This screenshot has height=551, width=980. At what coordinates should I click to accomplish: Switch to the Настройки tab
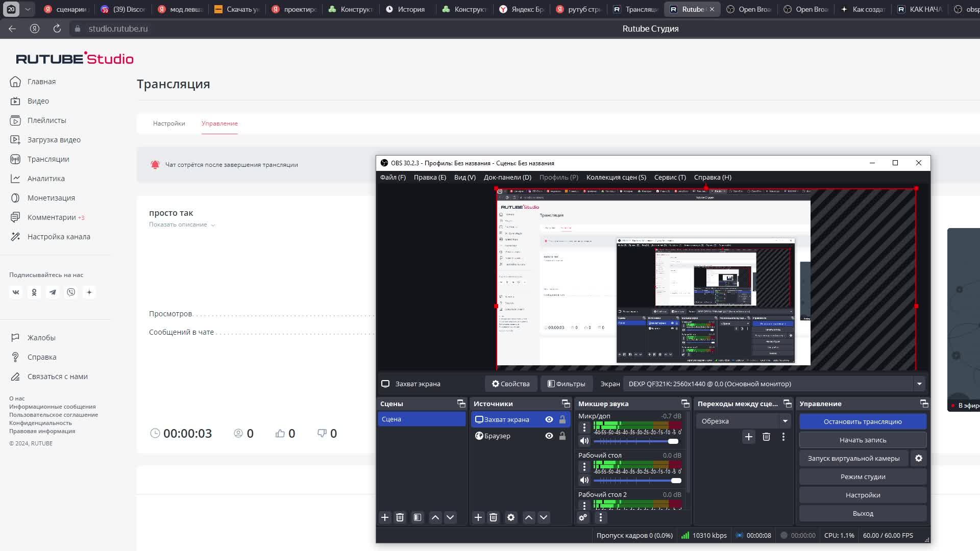tap(169, 123)
